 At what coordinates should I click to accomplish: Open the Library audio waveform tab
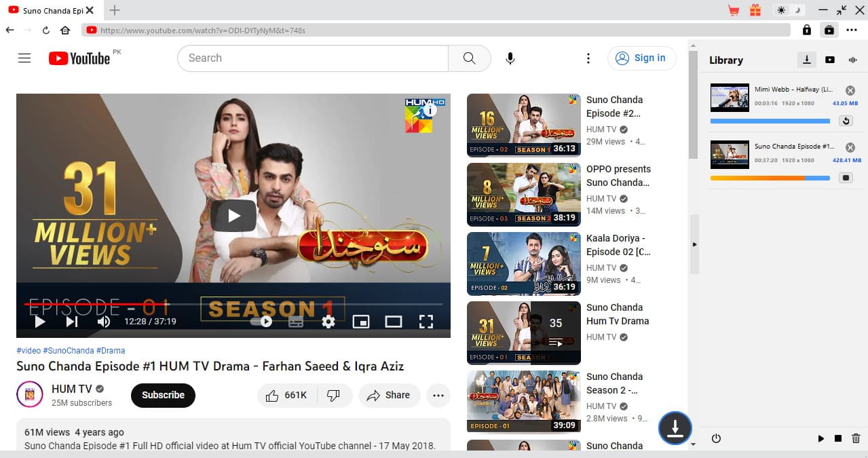[x=852, y=60]
